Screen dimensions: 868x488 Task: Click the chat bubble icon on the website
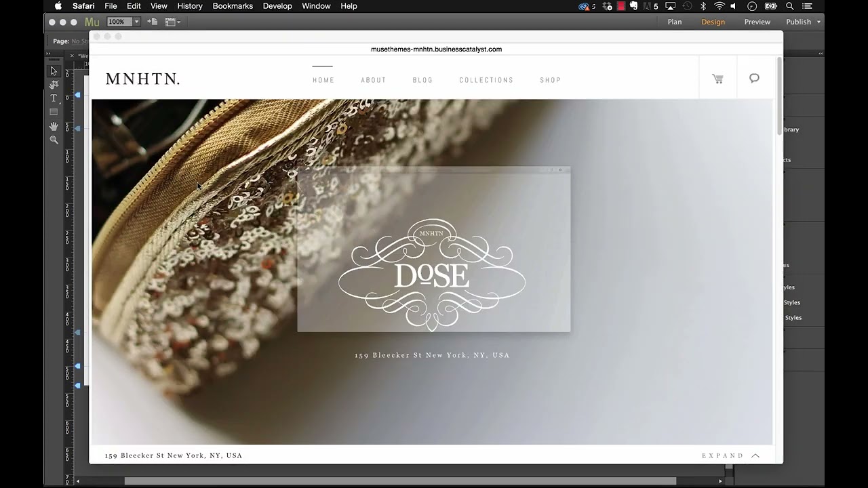point(754,79)
